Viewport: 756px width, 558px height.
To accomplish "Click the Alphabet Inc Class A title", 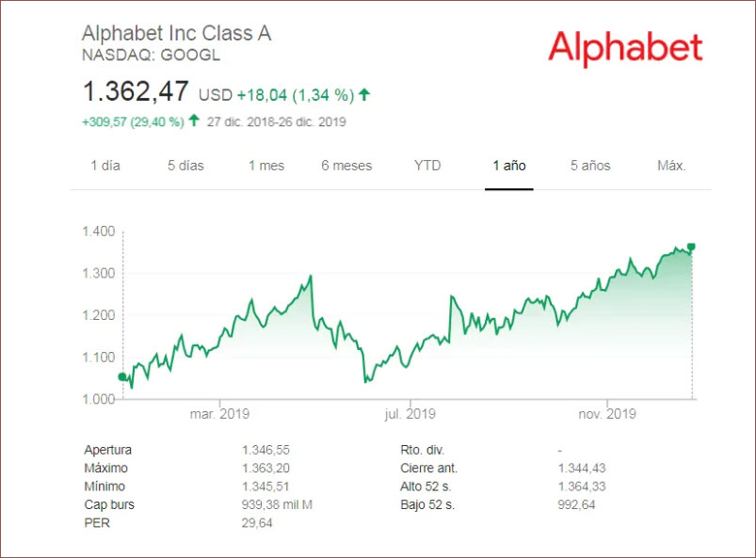I will 177,34.
